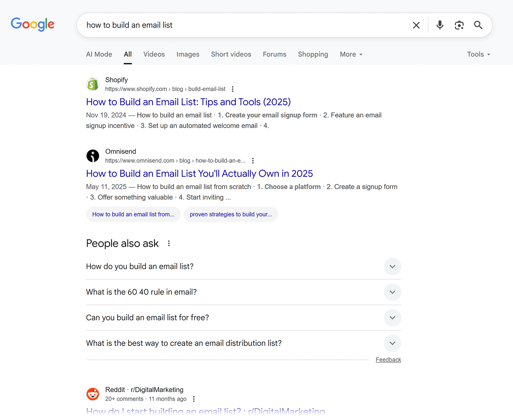Screen dimensions: 513x420
Task: Expand "What is the 60 40 rule in email?"
Action: [392, 292]
